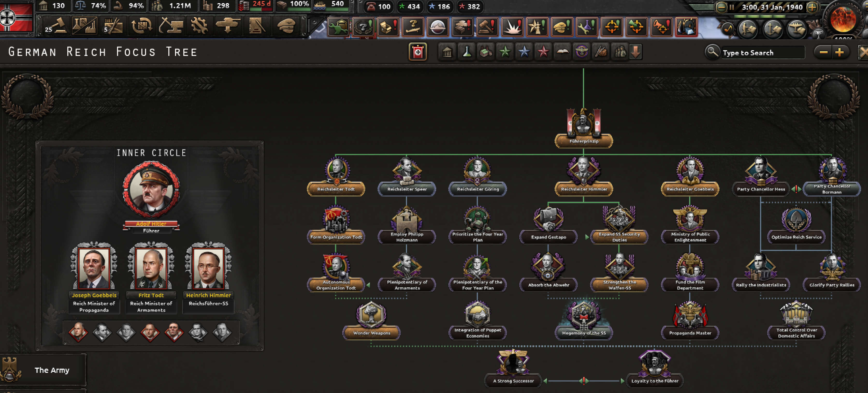The image size is (868, 393).
Task: Click the Diplomacy rotating arrows icon
Action: [x=142, y=26]
